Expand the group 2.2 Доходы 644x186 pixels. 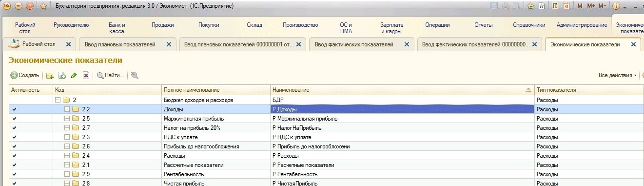[x=67, y=109]
